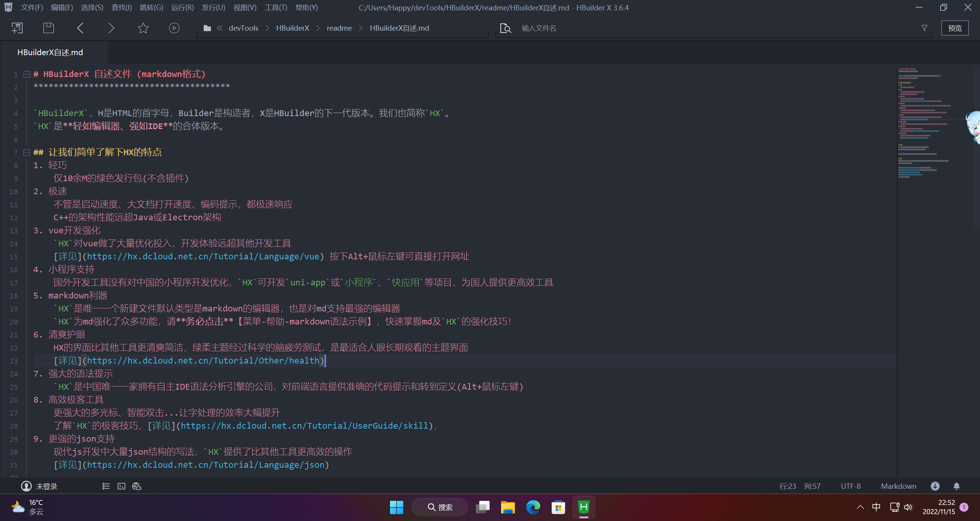
Task: Check updates via download arrow icon
Action: [x=935, y=486]
